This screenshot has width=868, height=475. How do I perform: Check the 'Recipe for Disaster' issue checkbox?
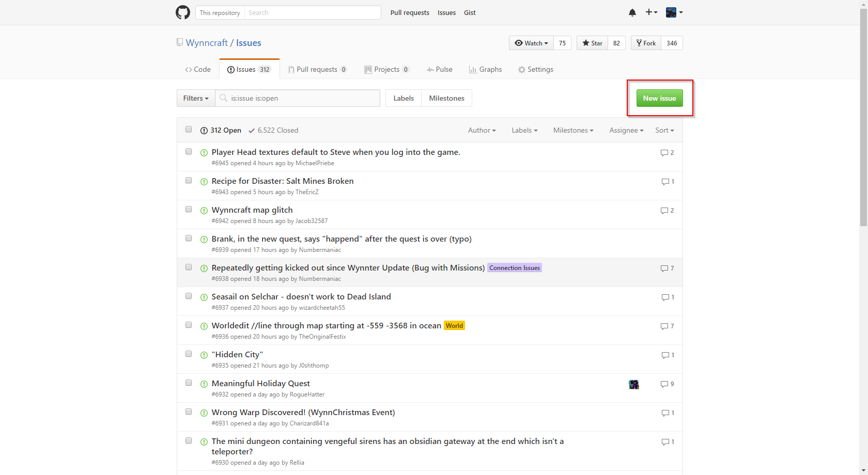coord(189,181)
